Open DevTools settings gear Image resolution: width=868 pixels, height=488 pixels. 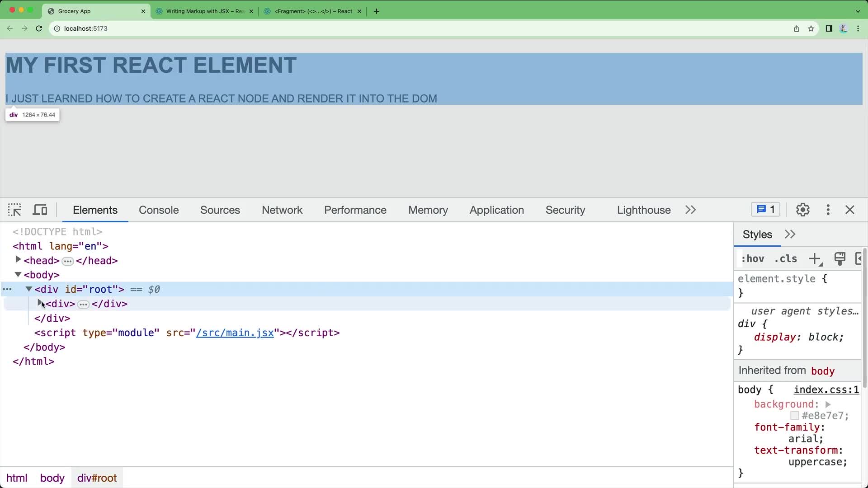(x=803, y=210)
